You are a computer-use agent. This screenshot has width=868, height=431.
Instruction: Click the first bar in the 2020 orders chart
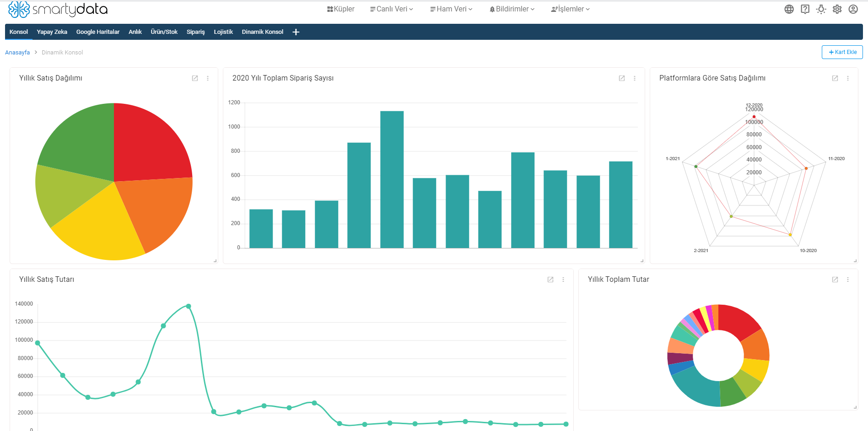click(x=261, y=229)
